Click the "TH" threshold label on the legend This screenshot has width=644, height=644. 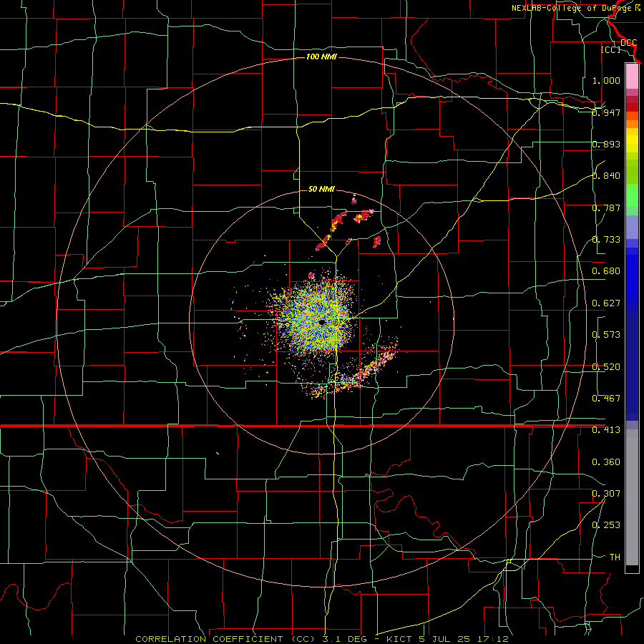(615, 557)
